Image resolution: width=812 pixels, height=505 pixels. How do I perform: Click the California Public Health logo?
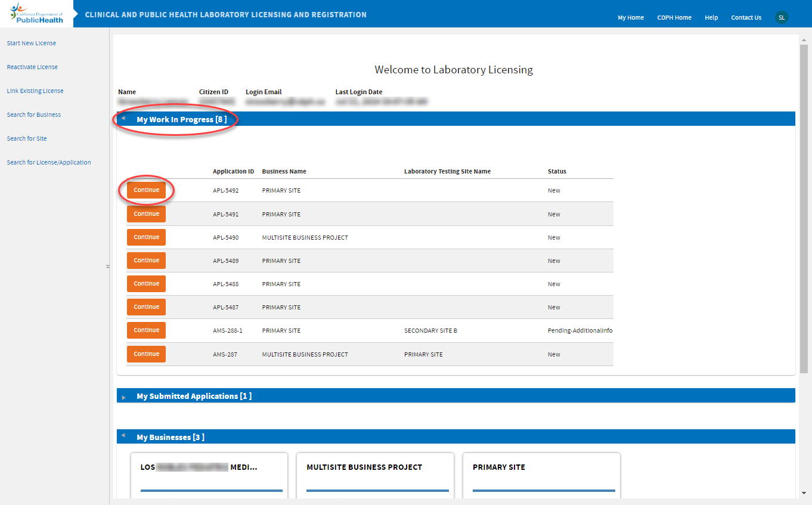[36, 13]
